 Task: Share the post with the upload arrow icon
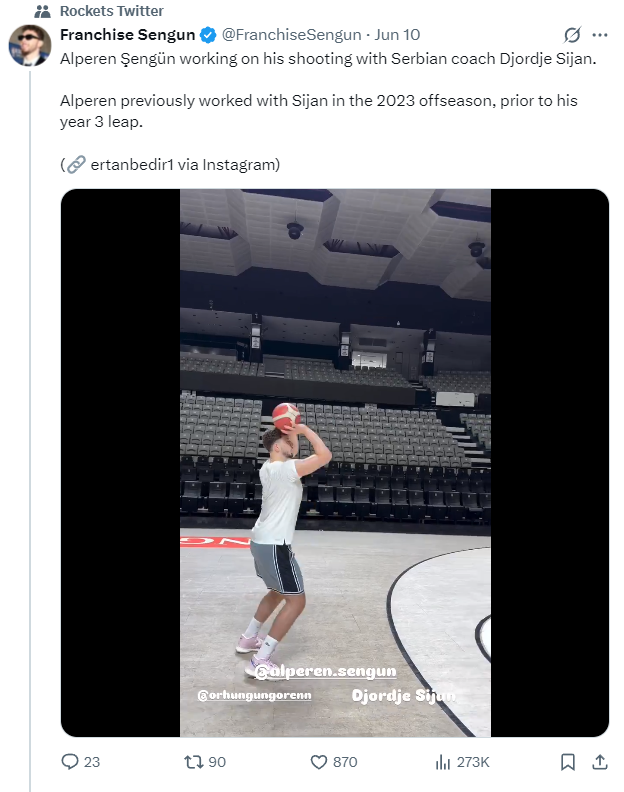point(600,762)
